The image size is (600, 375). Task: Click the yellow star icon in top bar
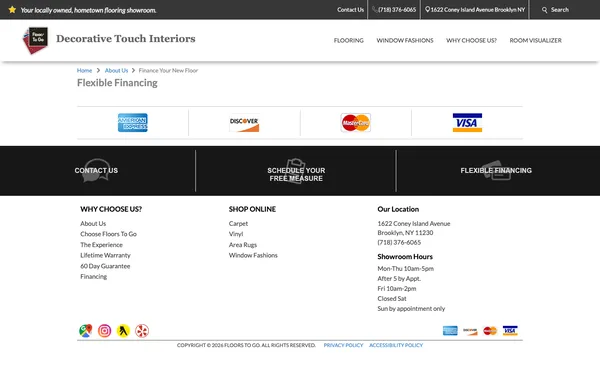tap(12, 10)
